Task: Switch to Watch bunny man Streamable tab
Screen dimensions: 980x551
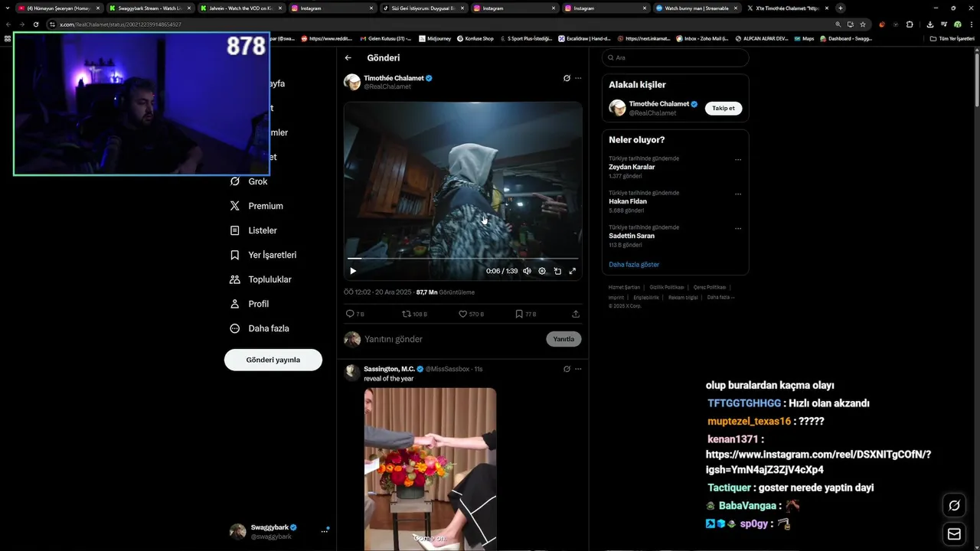Action: (697, 8)
